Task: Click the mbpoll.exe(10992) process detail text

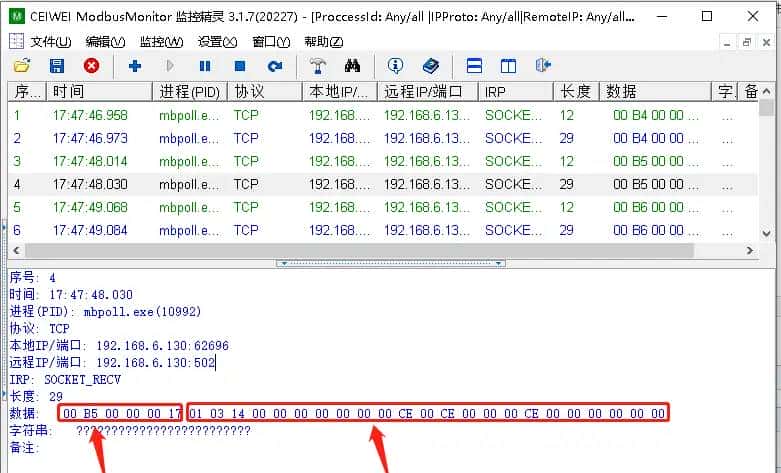Action: click(x=142, y=312)
